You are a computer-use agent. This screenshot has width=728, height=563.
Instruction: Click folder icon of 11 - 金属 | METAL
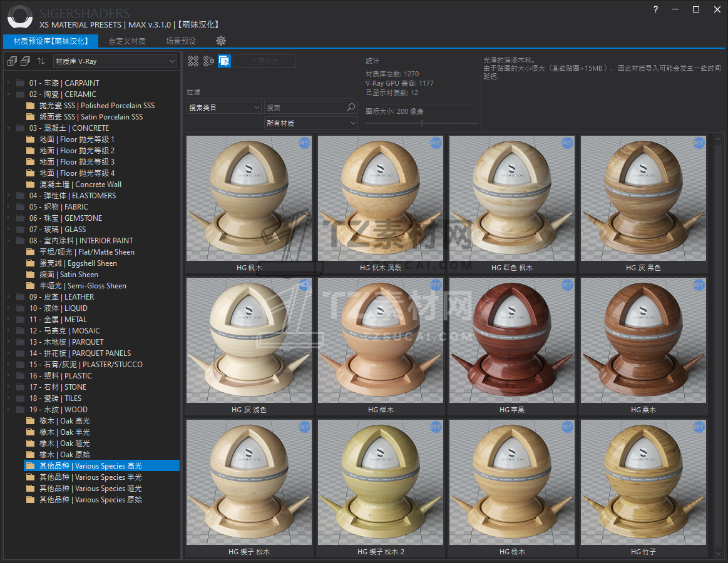[x=21, y=319]
